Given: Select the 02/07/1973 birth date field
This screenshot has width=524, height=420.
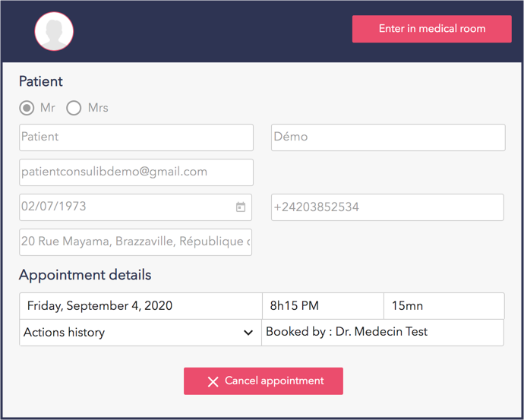Looking at the screenshot, I should pyautogui.click(x=125, y=207).
